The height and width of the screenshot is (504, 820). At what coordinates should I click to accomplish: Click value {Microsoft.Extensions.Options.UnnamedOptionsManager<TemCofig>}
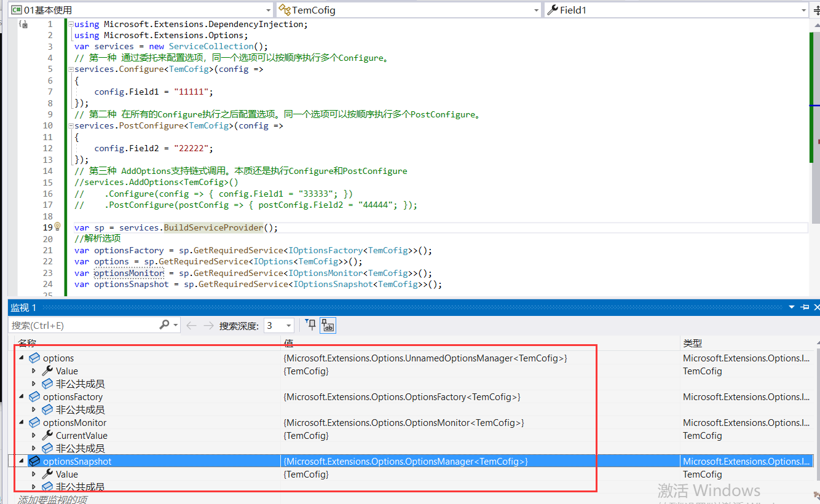pos(425,358)
